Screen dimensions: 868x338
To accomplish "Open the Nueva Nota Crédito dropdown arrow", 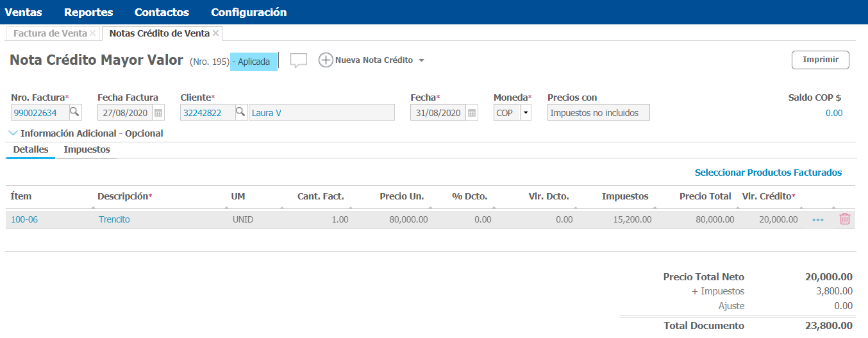I will pyautogui.click(x=421, y=61).
